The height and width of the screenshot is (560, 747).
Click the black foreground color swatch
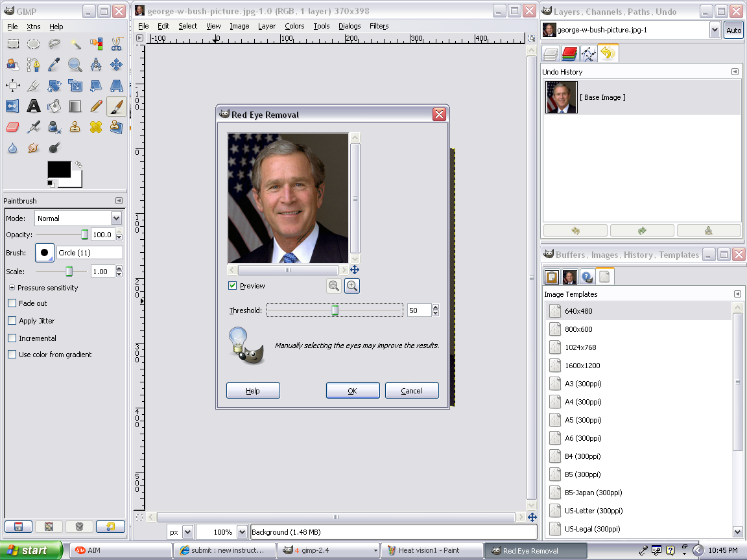[x=59, y=169]
